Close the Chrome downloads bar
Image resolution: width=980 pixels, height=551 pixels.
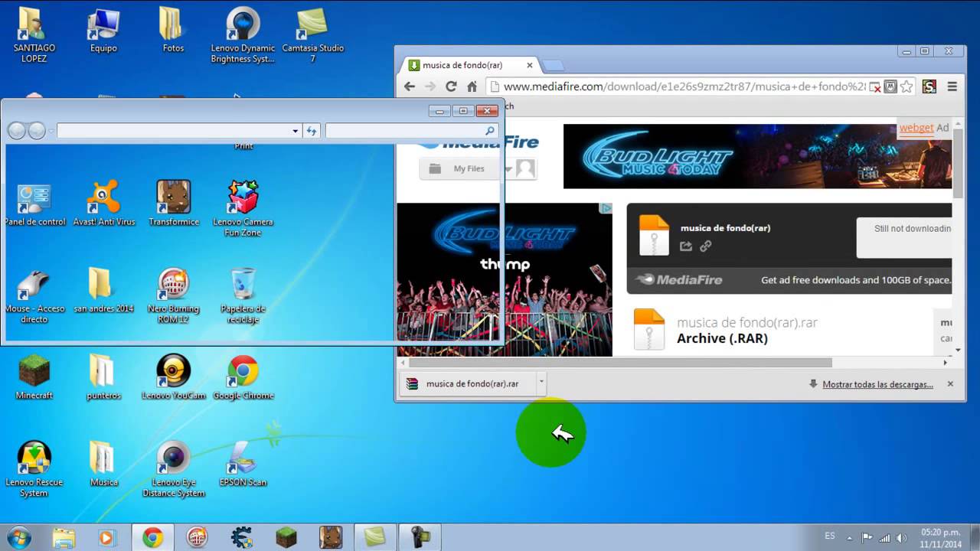[950, 383]
